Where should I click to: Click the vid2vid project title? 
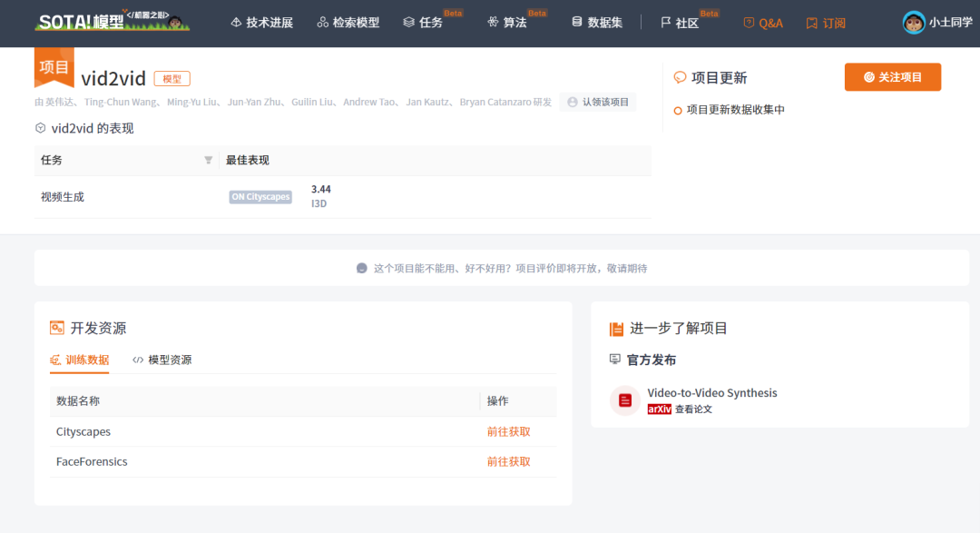113,78
